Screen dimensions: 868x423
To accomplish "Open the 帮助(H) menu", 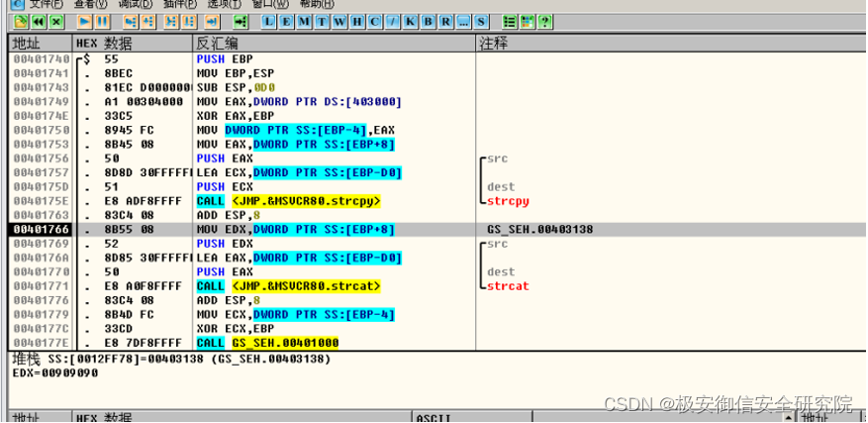I will (x=317, y=4).
